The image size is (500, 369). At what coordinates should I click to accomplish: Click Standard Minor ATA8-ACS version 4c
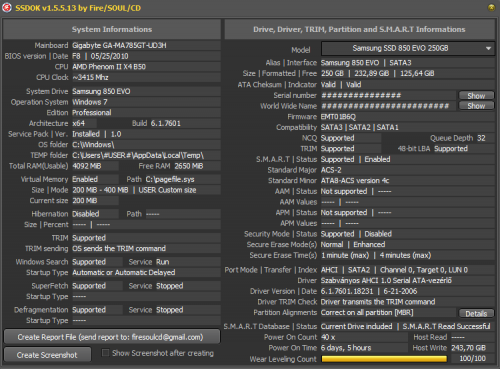[x=355, y=181]
